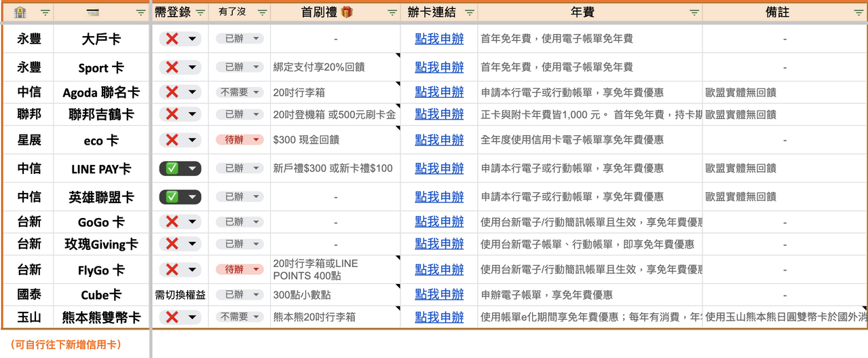Click the filter icon beside the bank icon header
868x358 pixels.
point(45,13)
